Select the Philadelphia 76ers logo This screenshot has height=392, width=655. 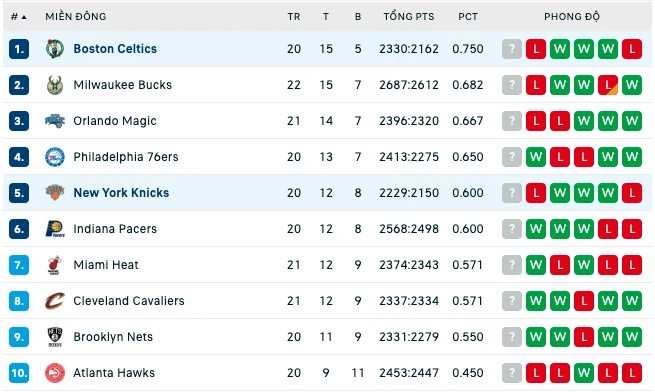click(55, 157)
